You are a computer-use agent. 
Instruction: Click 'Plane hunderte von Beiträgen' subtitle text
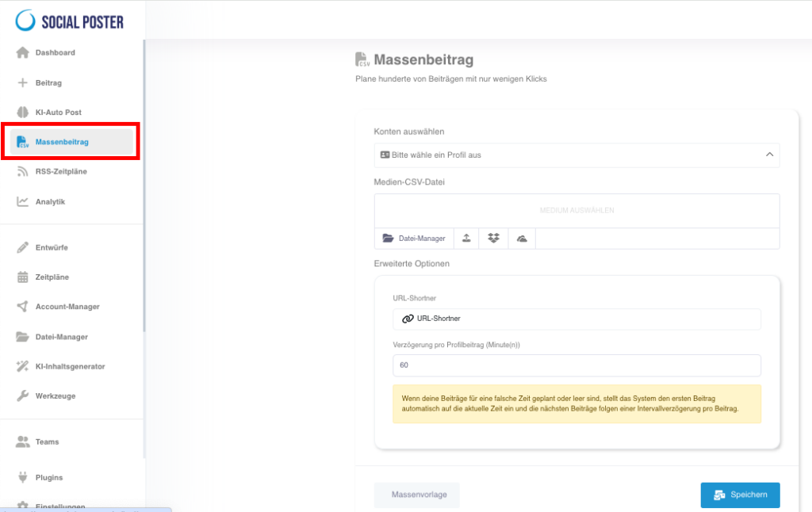pos(451,79)
